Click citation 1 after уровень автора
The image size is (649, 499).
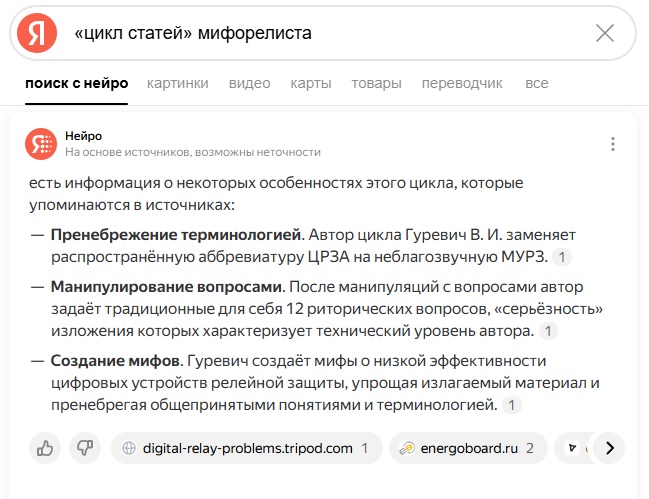point(548,331)
